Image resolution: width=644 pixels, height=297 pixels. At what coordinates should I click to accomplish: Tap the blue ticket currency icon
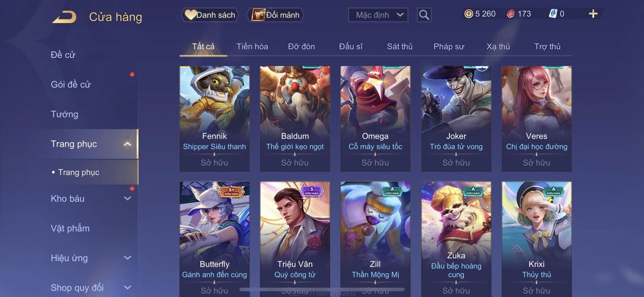[553, 14]
